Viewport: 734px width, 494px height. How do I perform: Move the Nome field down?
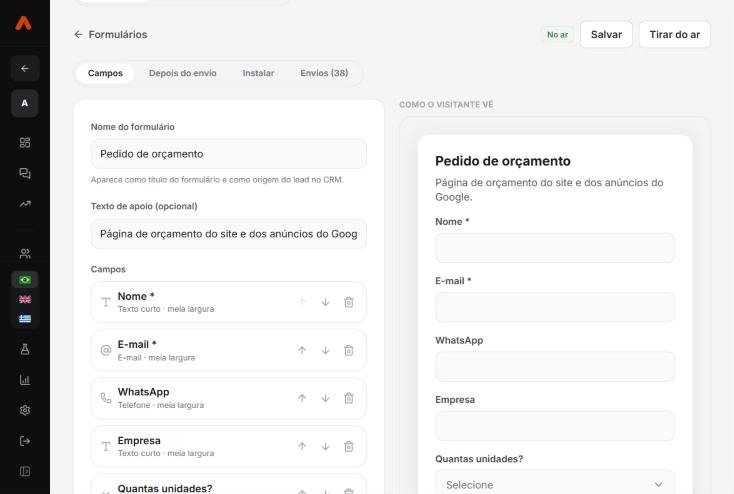coord(325,302)
